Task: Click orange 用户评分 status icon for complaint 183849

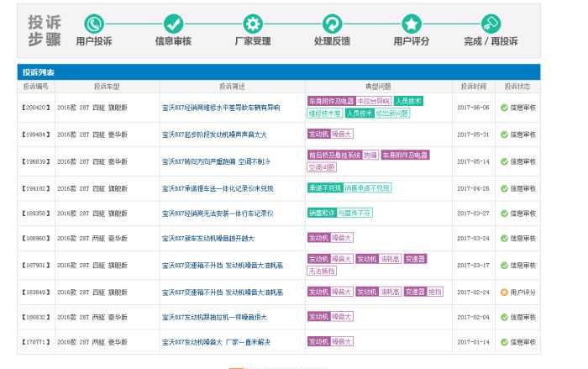Action: tap(504, 292)
